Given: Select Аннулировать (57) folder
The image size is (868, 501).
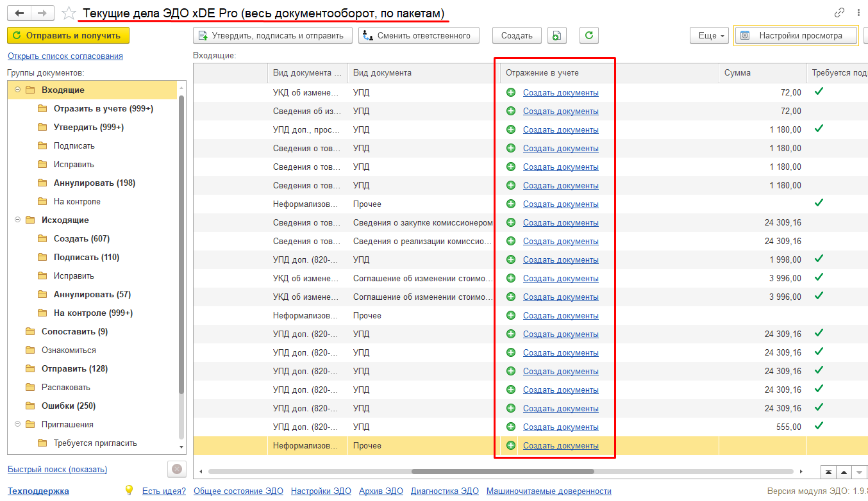Looking at the screenshot, I should click(92, 295).
